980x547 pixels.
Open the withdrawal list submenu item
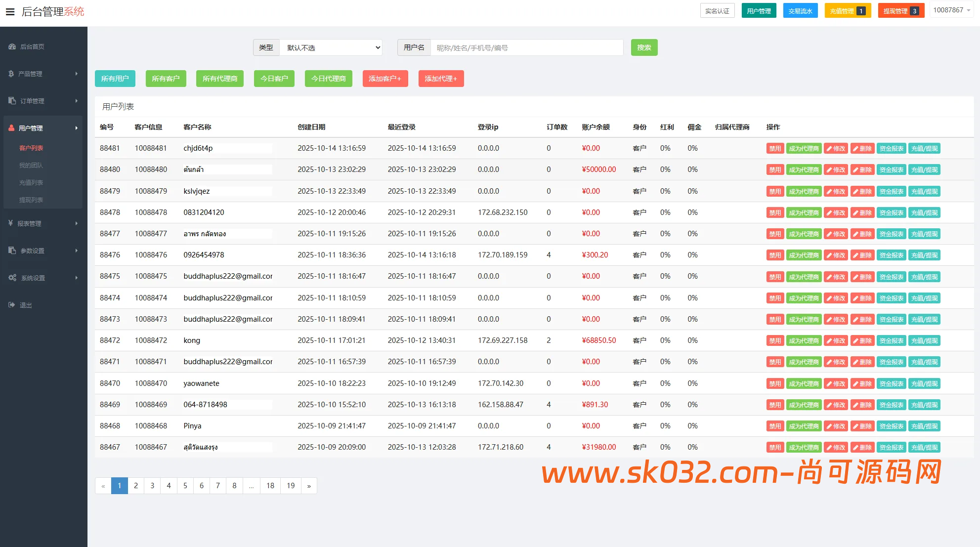(31, 200)
